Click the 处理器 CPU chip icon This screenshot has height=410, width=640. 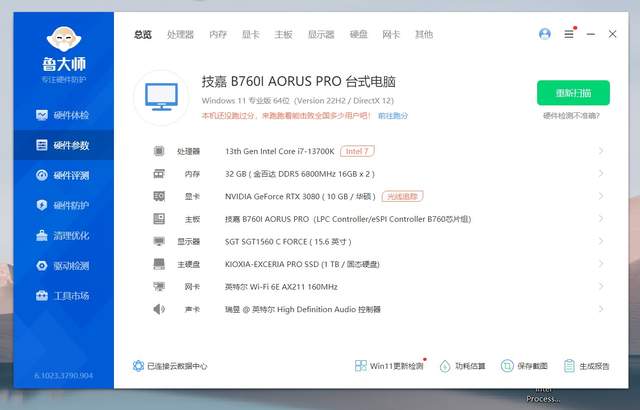[x=159, y=151]
